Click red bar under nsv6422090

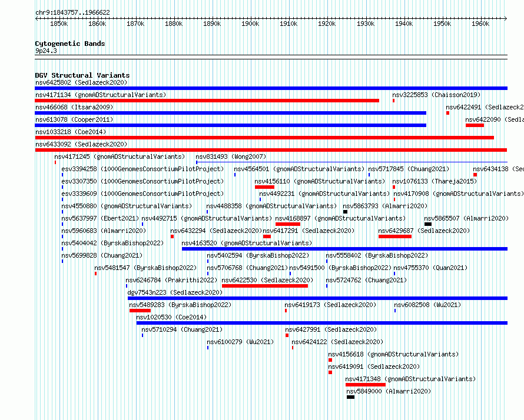(x=475, y=125)
